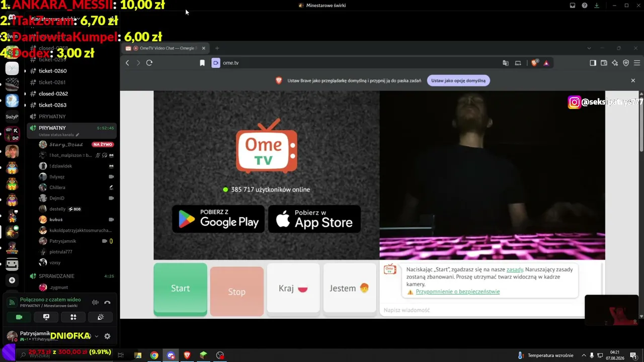This screenshot has height=362, width=644.
Task: Click user DejmiD in voice list
Action: click(57, 198)
